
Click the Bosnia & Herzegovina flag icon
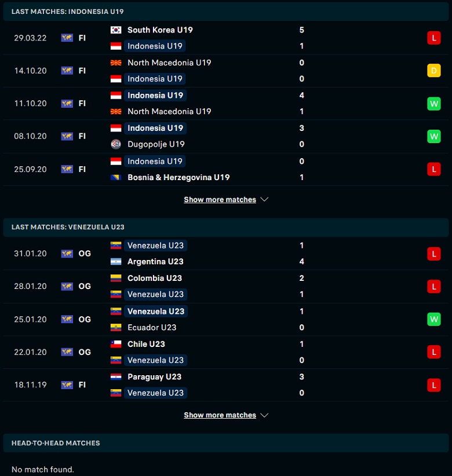pos(116,177)
